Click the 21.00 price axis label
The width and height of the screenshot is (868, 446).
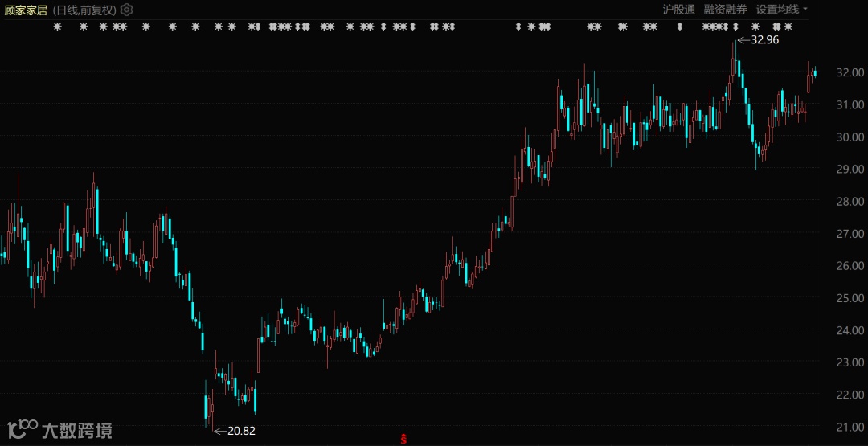pyautogui.click(x=850, y=427)
